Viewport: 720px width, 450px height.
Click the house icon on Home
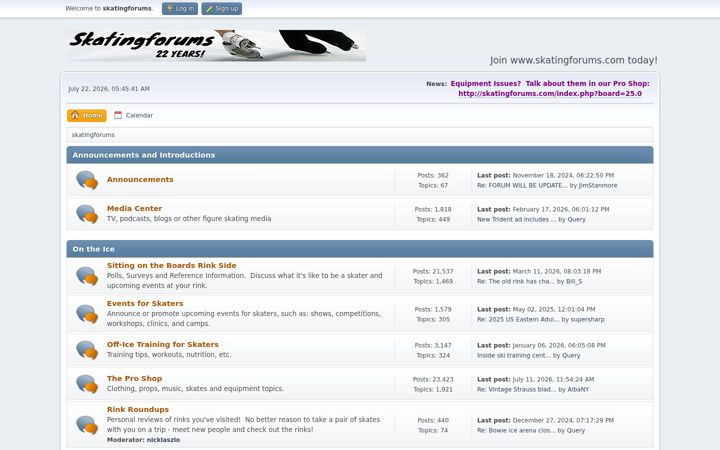coord(75,115)
